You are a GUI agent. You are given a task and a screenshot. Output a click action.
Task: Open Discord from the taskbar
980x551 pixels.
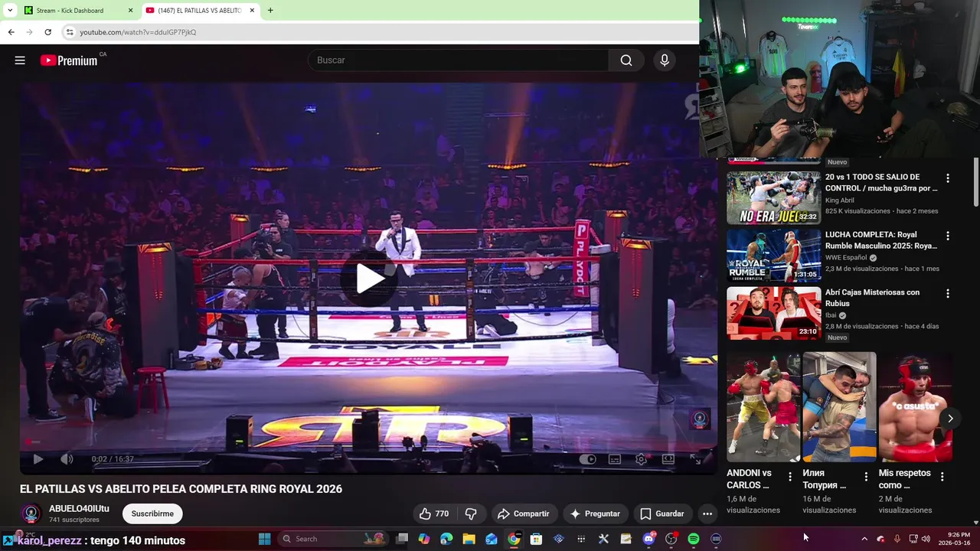pyautogui.click(x=648, y=539)
